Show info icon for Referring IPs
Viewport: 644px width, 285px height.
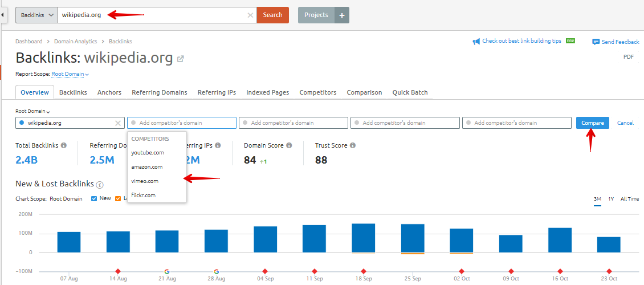point(218,145)
